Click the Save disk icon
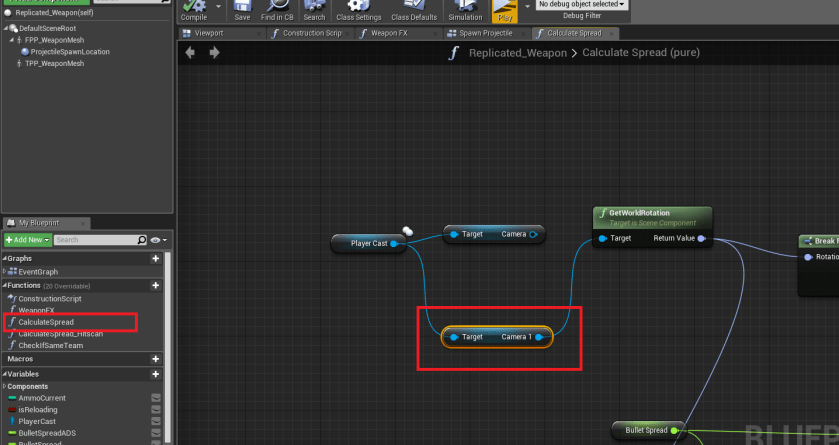Screen dimensions: 839x445 (x=242, y=10)
